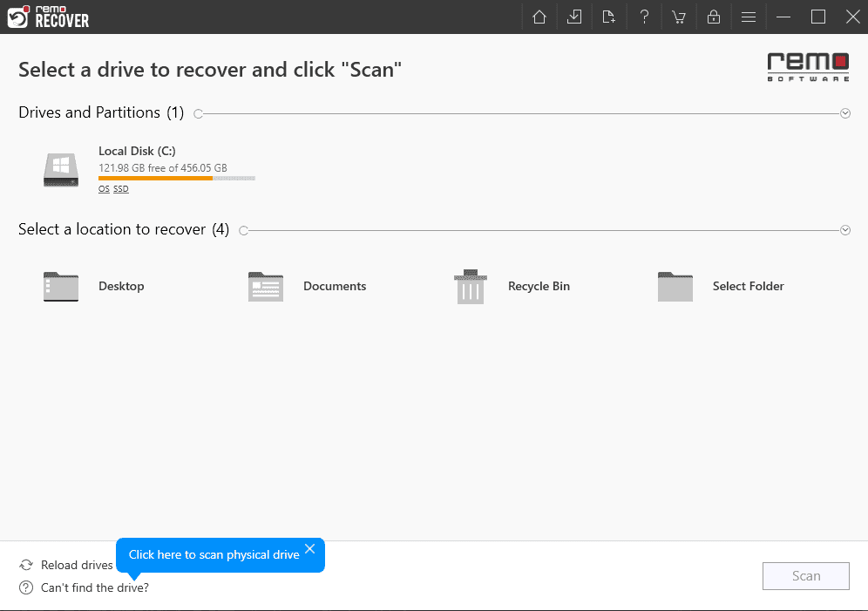
Task: Minimize the Remo Recover window
Action: click(783, 17)
